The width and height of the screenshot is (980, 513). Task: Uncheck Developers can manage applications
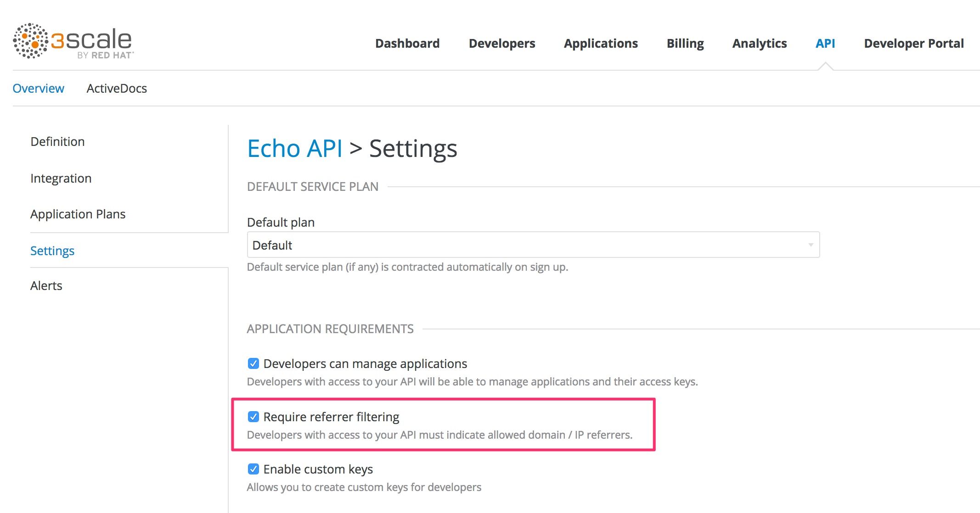click(x=253, y=363)
